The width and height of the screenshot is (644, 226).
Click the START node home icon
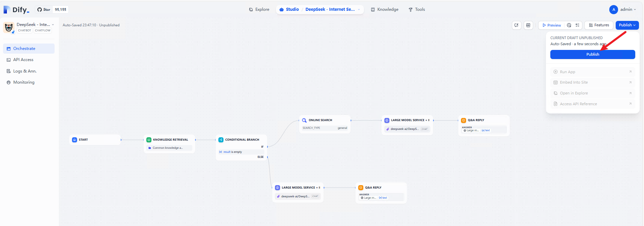coord(74,140)
